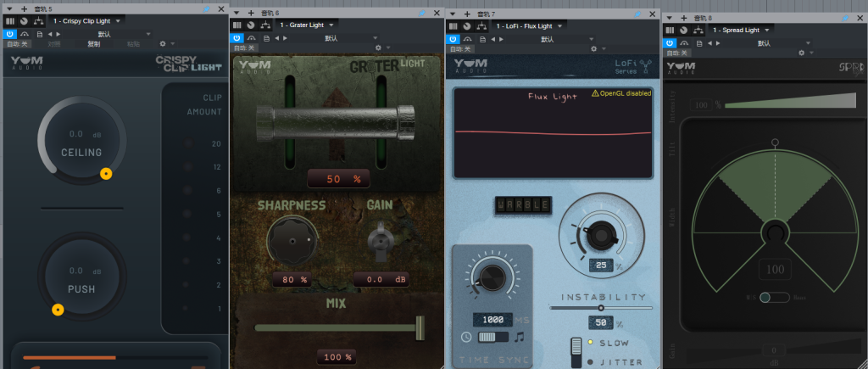Bypass Crispy Clip Light with power button
Viewport: 868px width, 369px height.
coord(10,34)
